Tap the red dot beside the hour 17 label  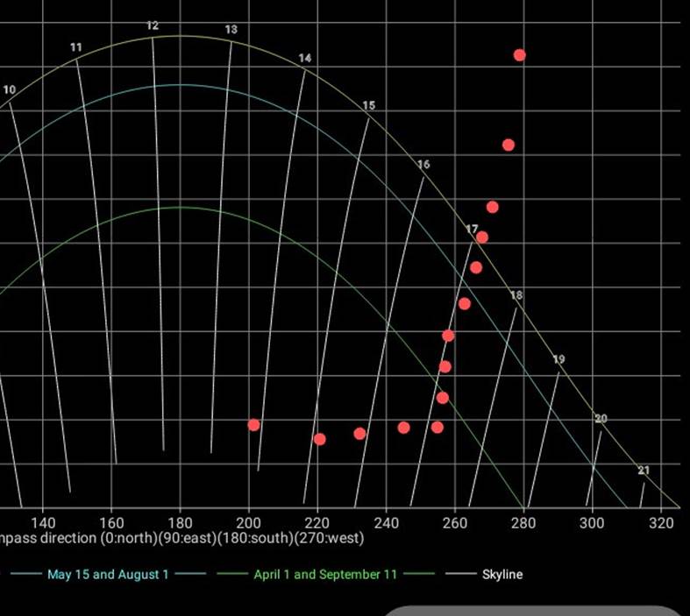tap(481, 237)
